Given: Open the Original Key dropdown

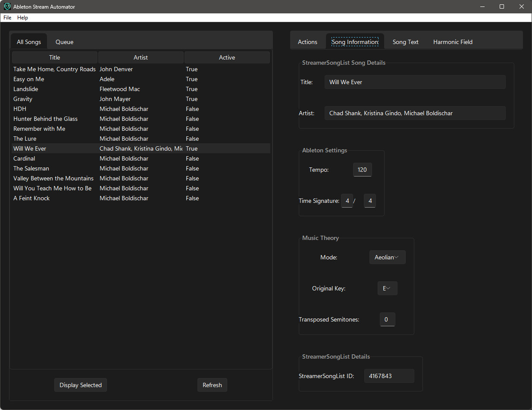Looking at the screenshot, I should (387, 288).
